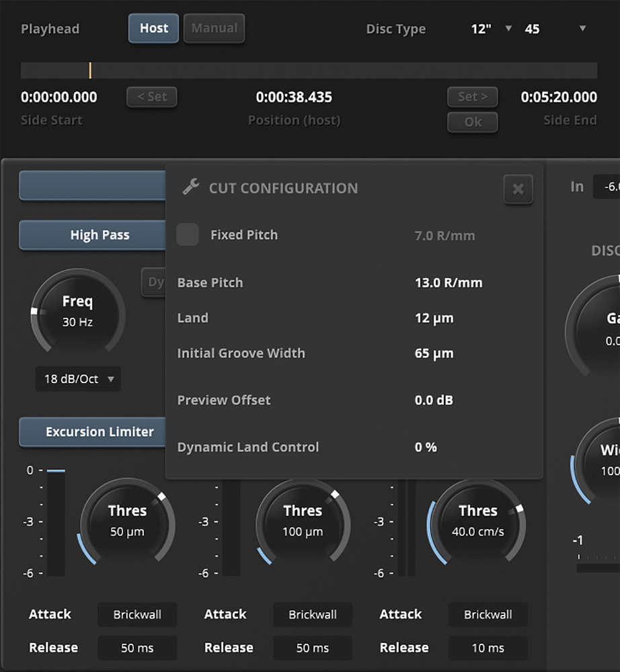The height and width of the screenshot is (672, 620).
Task: Close the Cut Configuration panel
Action: point(518,190)
